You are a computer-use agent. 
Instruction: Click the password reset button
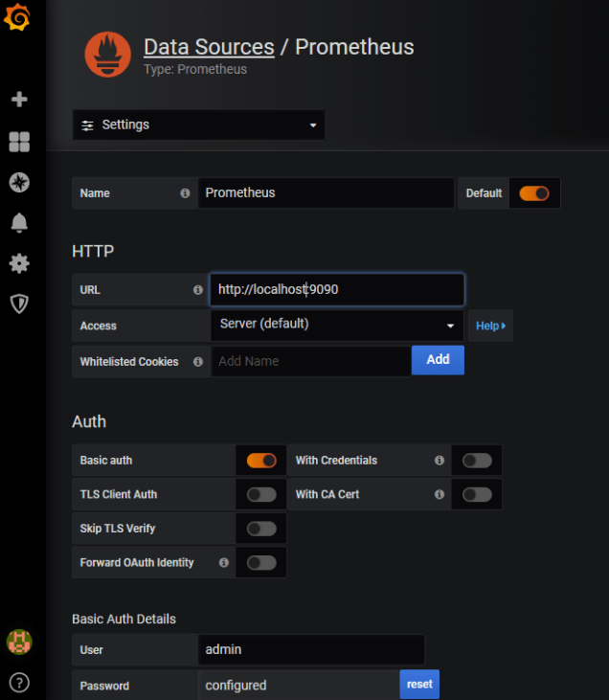click(x=419, y=684)
